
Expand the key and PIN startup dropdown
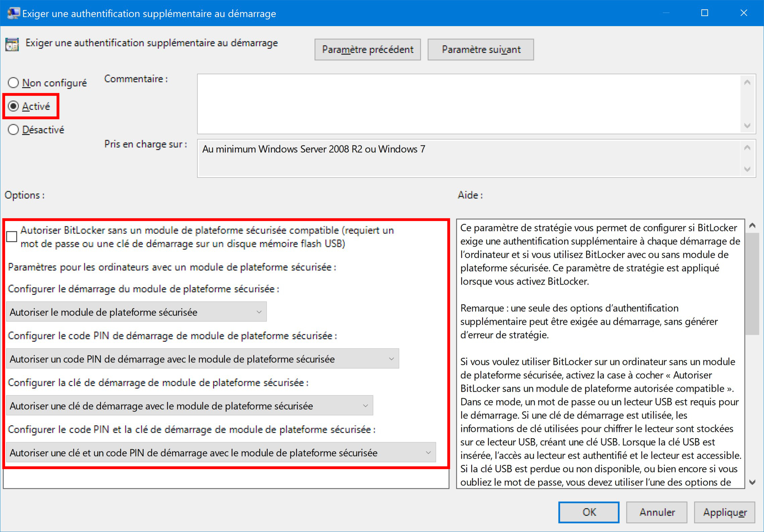(221, 453)
